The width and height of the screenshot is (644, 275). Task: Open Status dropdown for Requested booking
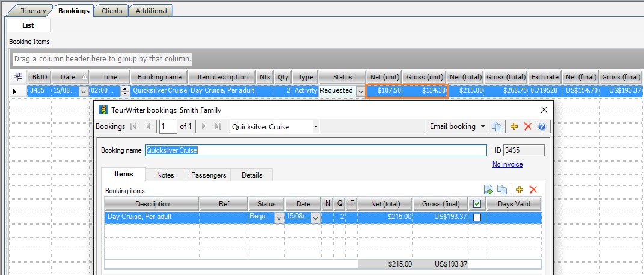(x=360, y=91)
